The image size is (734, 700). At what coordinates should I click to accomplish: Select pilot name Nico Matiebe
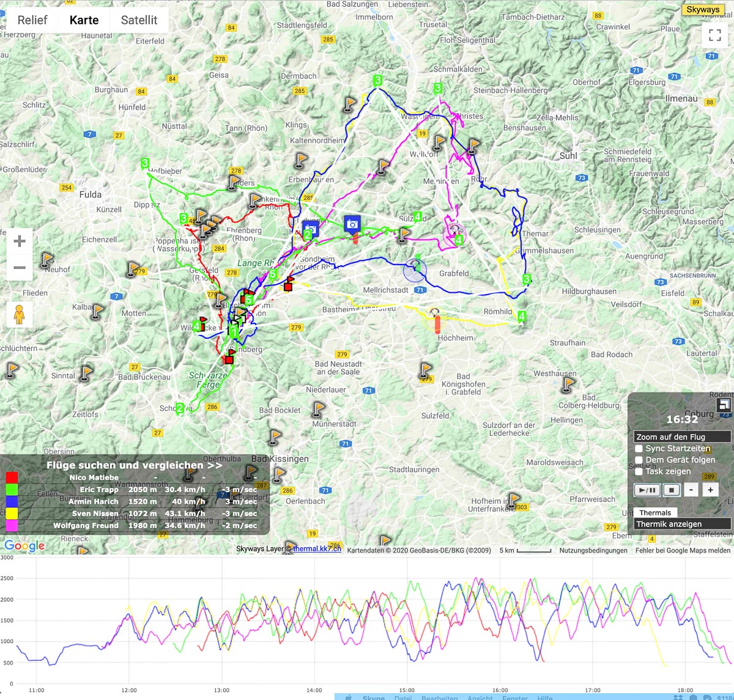pyautogui.click(x=94, y=477)
